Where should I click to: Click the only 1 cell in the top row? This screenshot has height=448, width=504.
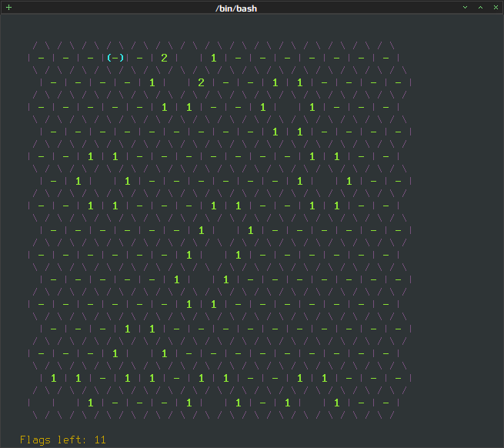pos(213,58)
